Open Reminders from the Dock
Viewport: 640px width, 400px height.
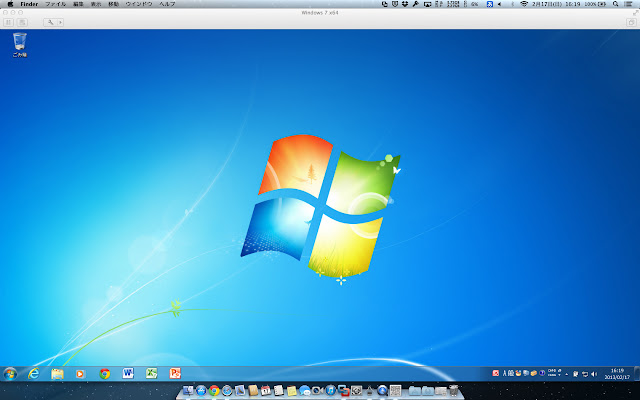[x=279, y=391]
